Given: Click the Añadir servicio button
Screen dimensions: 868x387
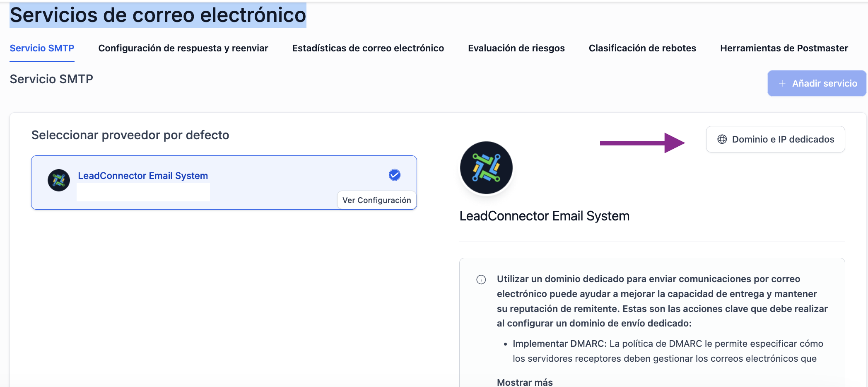Looking at the screenshot, I should pyautogui.click(x=817, y=83).
